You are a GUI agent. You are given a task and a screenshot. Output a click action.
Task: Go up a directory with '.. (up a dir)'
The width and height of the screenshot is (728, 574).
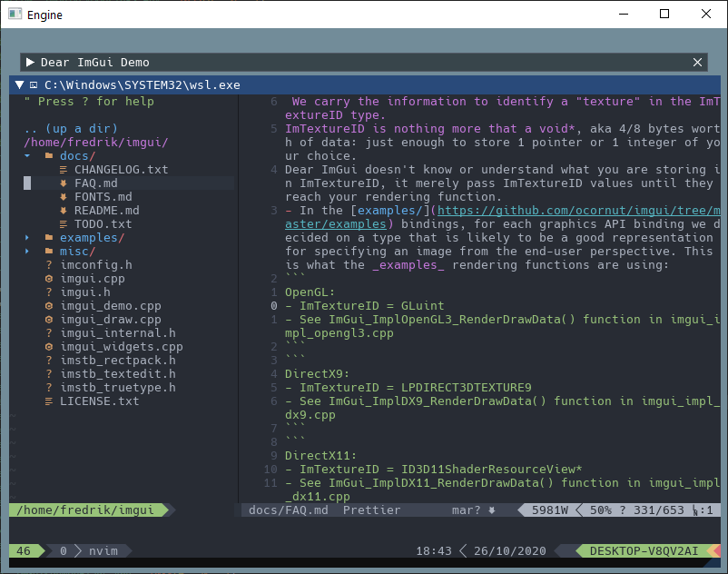(71, 129)
